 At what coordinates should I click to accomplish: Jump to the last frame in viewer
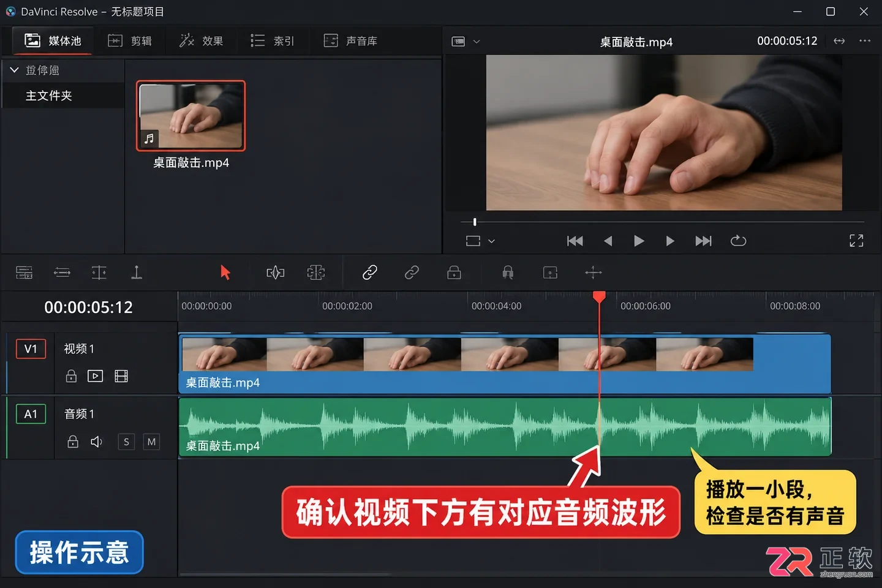tap(704, 241)
